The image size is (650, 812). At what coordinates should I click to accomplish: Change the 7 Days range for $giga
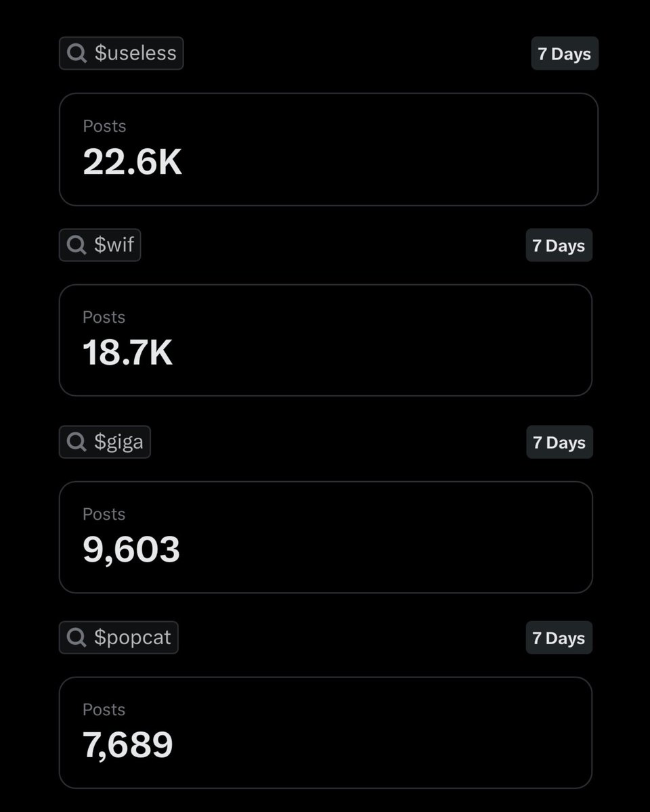559,443
